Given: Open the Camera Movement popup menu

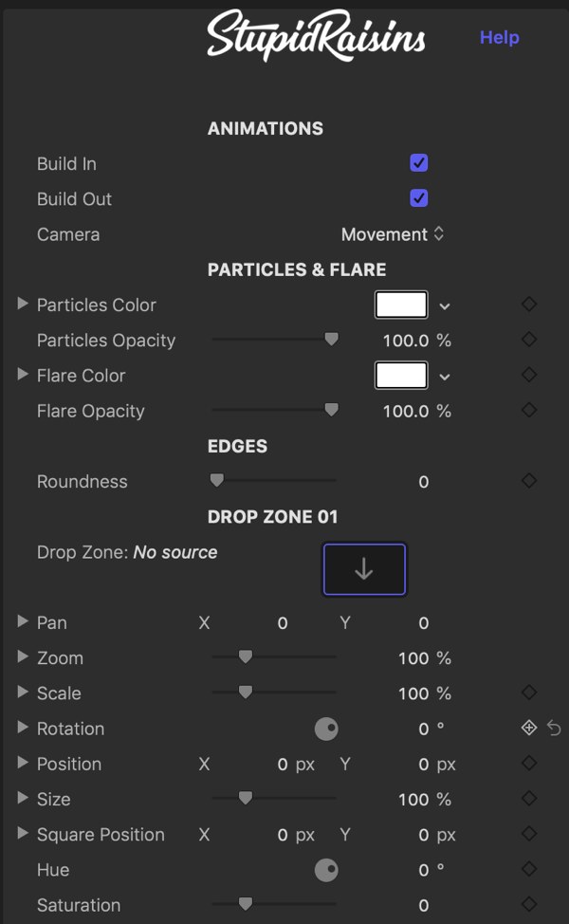Looking at the screenshot, I should tap(393, 234).
